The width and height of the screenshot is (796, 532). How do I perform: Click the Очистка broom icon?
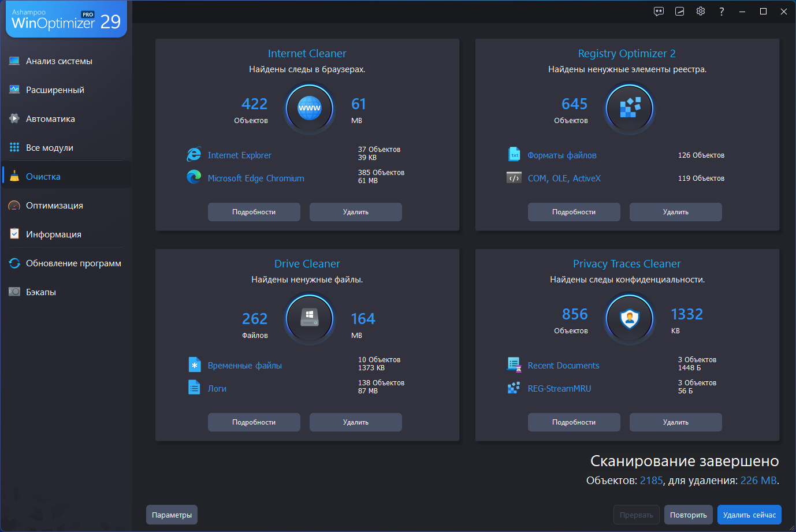pyautogui.click(x=14, y=176)
